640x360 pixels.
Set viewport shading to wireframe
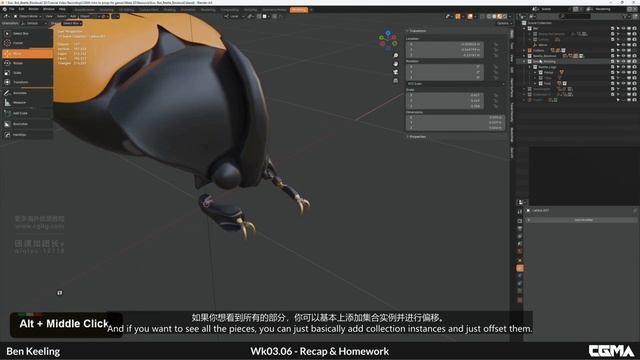(x=489, y=16)
